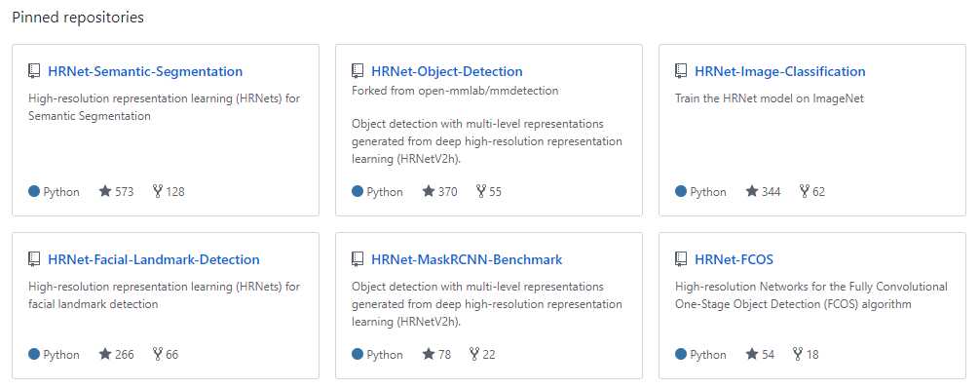
Task: Click the repo icon beside HRNet-FCOS
Action: [x=681, y=259]
